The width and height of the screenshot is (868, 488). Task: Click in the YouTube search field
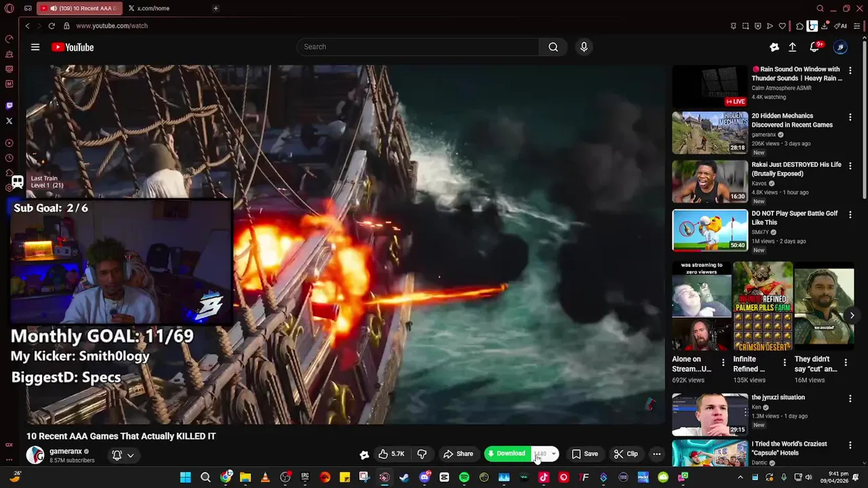point(418,47)
